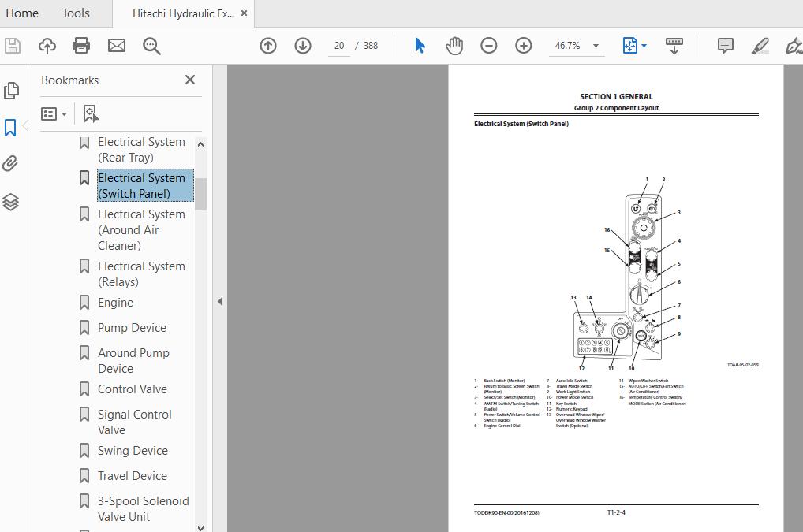Expand bookmark options dropdown menu

pyautogui.click(x=54, y=113)
